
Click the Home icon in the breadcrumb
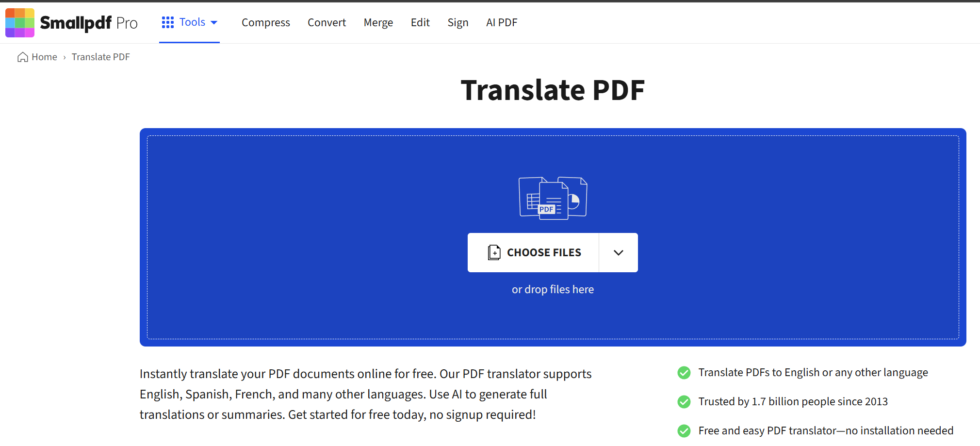22,57
